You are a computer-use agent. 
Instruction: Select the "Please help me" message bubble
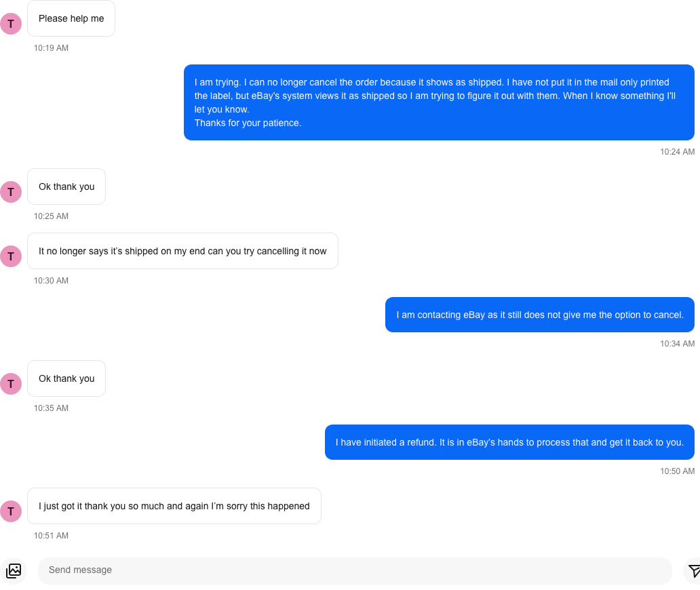71,19
